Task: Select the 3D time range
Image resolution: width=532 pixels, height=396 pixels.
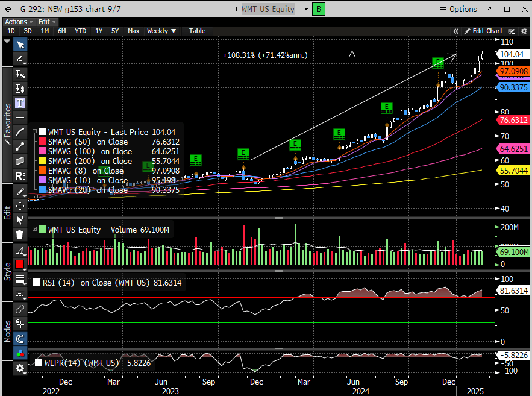Action: [28, 31]
